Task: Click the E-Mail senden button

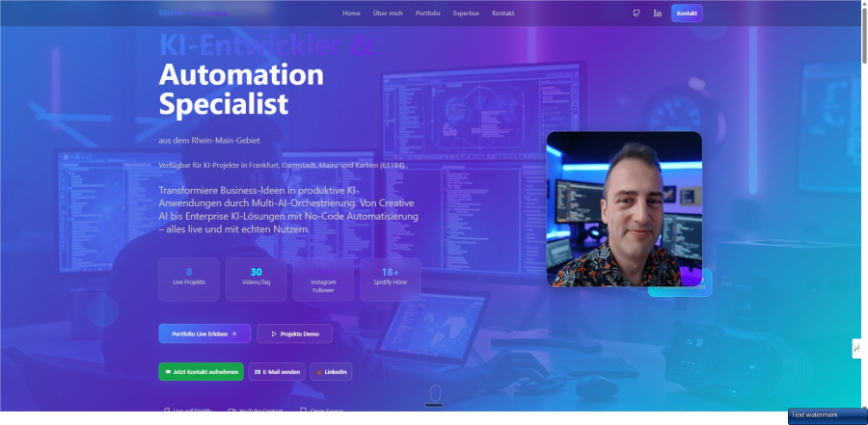Action: [277, 371]
